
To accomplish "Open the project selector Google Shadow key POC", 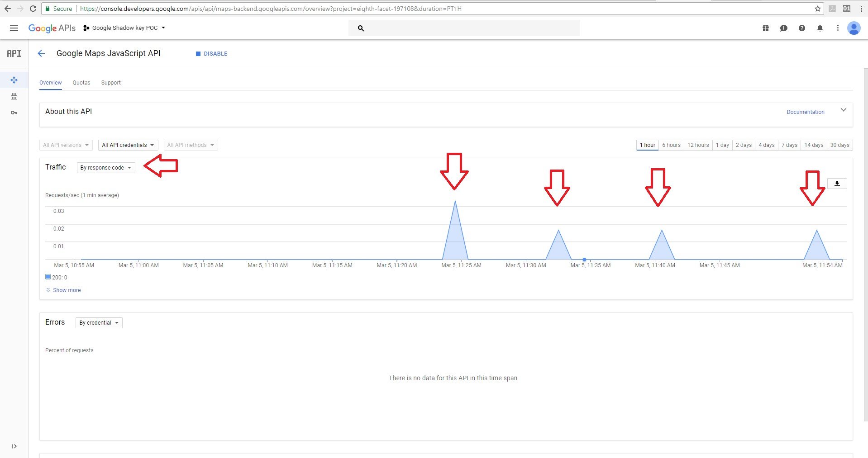I will coord(124,28).
